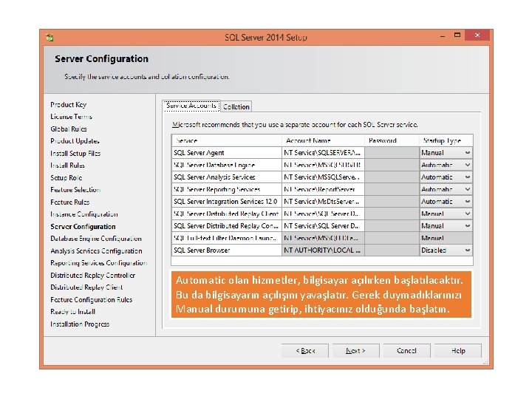Select the Service Accounts tab
532x399 pixels.
pyautogui.click(x=191, y=106)
